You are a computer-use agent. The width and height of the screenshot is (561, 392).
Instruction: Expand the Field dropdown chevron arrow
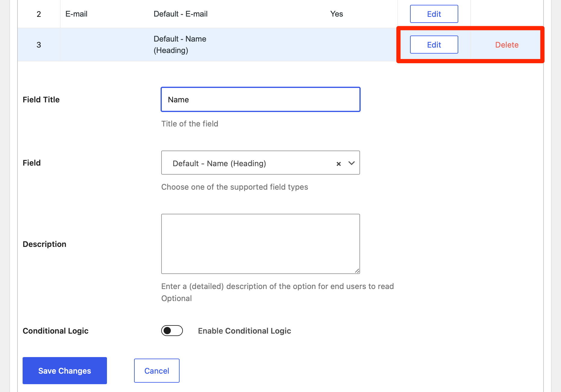coord(351,163)
